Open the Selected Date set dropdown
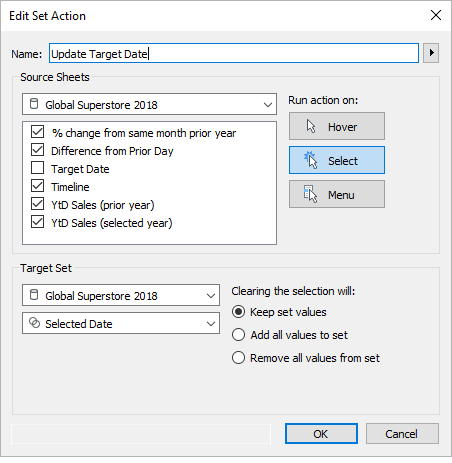This screenshot has height=463, width=452. (121, 323)
